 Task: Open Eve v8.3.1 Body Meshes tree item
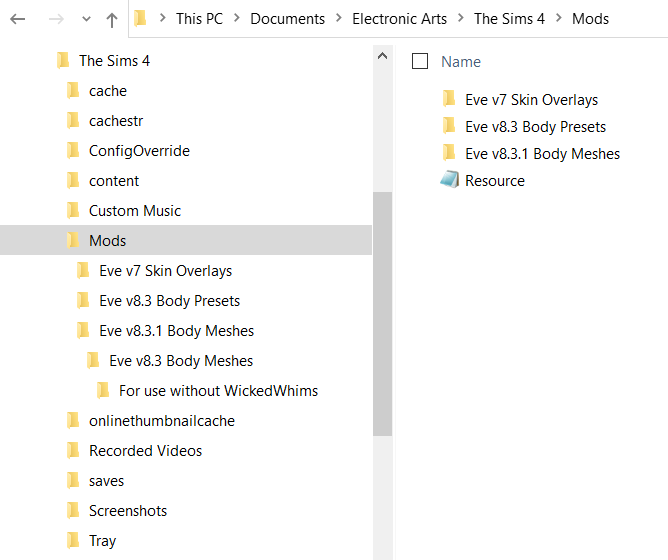click(x=176, y=331)
